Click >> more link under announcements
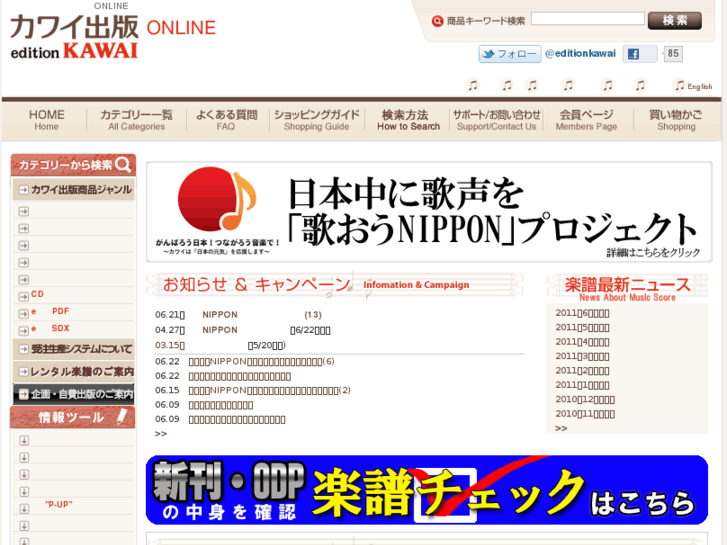 160,434
